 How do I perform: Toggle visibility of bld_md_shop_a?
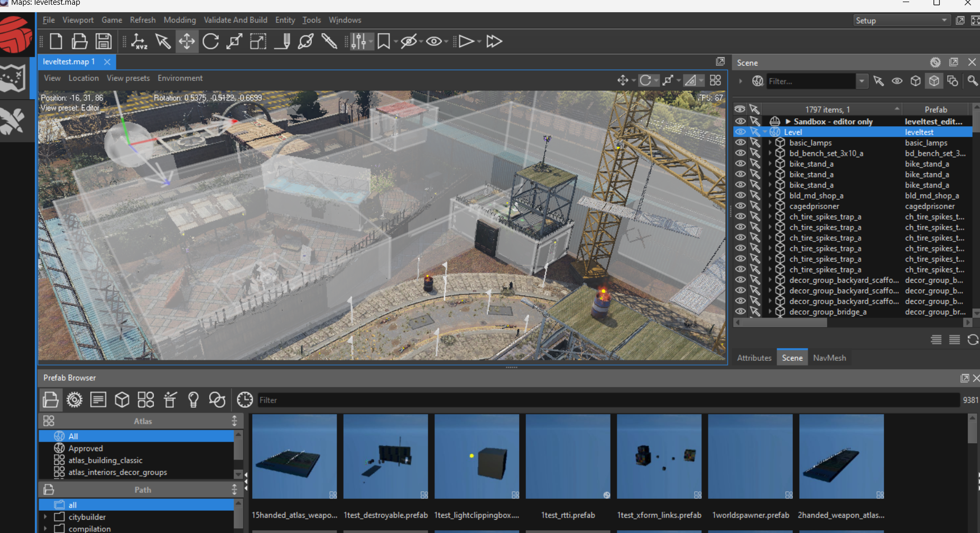point(740,195)
